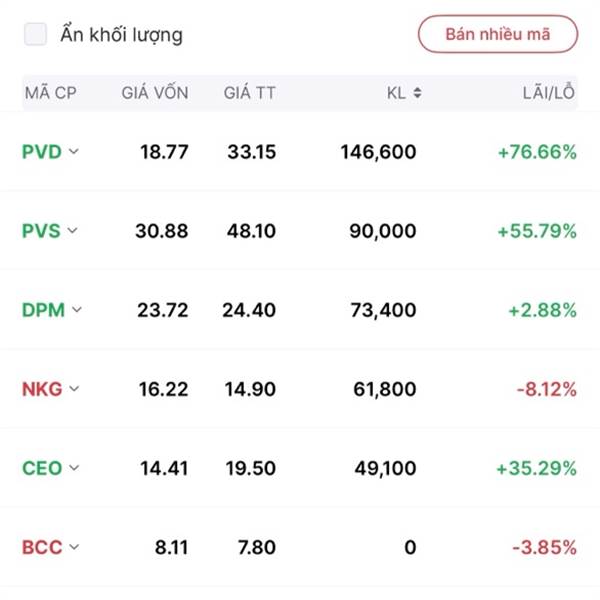
Task: Check the Ẩn khối lượng checkbox
Action: (x=36, y=34)
